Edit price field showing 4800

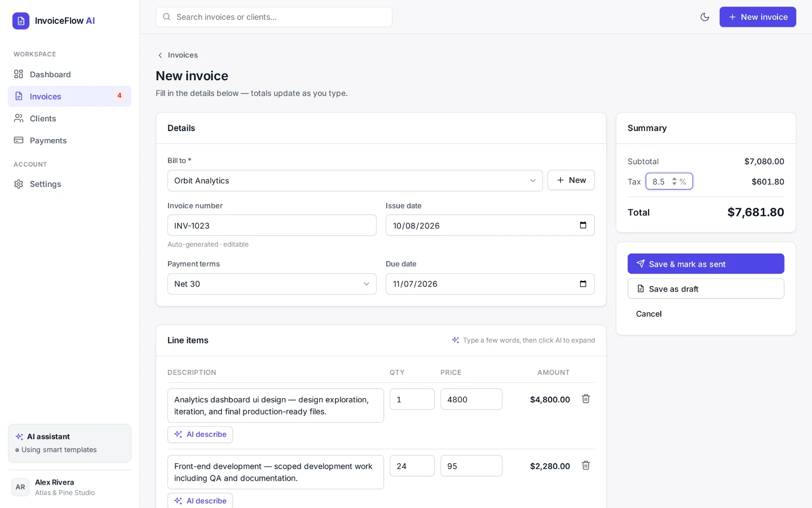(471, 399)
